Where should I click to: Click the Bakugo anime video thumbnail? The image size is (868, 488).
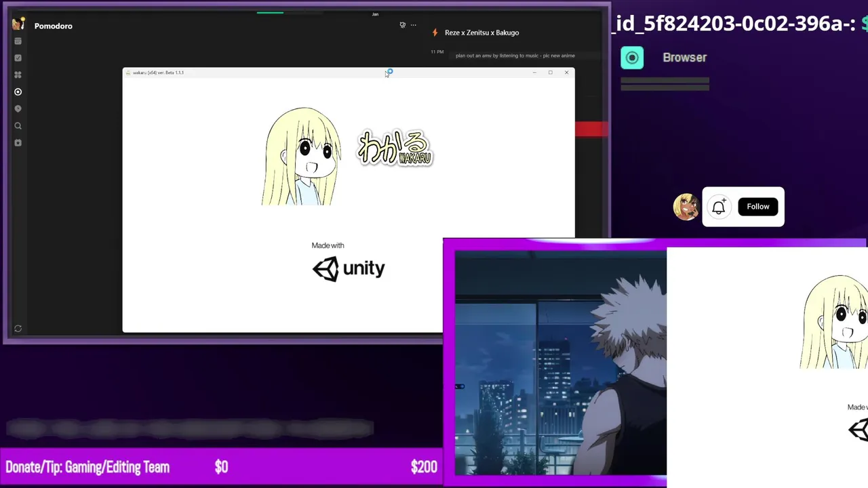[561, 363]
